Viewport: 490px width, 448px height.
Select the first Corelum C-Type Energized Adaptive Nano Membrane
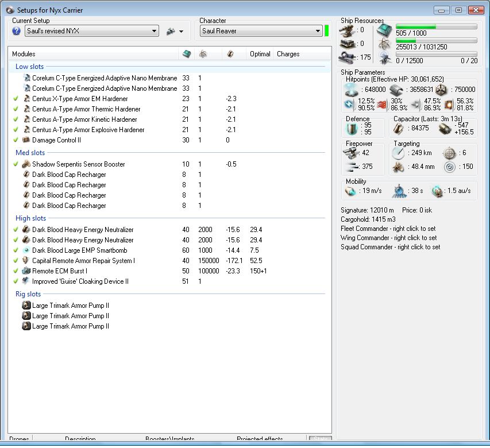click(x=169, y=78)
